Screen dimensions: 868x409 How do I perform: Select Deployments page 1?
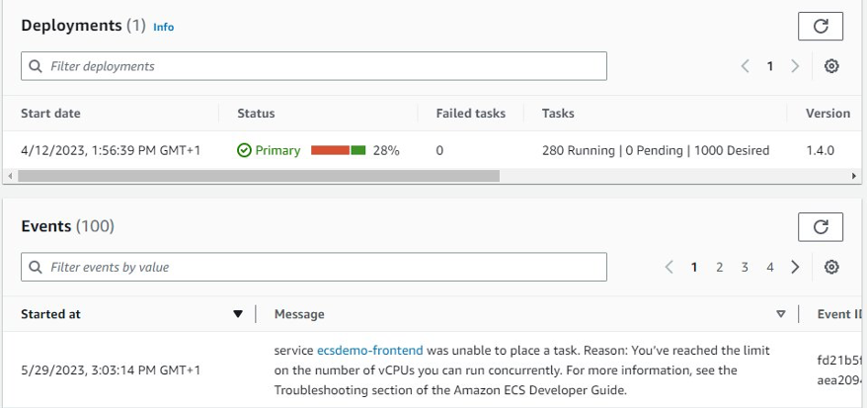point(770,66)
